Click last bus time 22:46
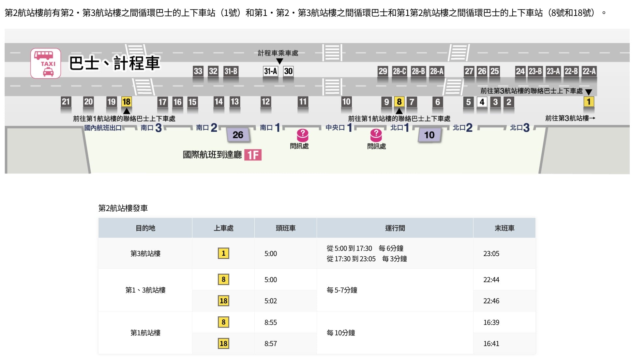 click(491, 301)
